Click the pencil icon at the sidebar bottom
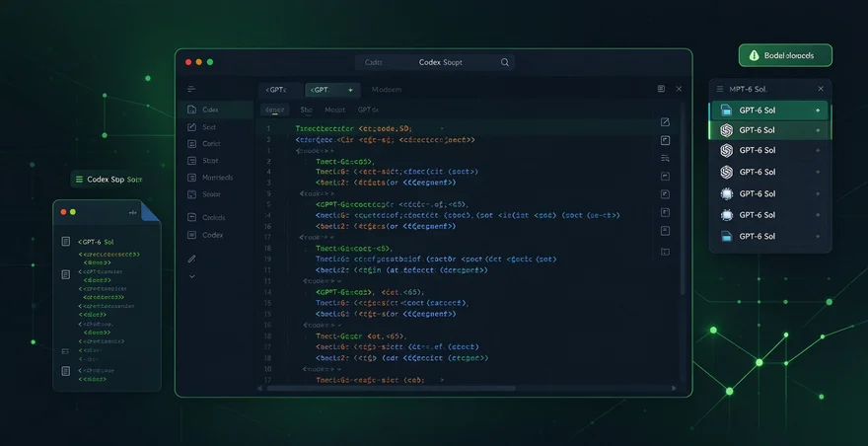This screenshot has height=446, width=868. pos(192,259)
